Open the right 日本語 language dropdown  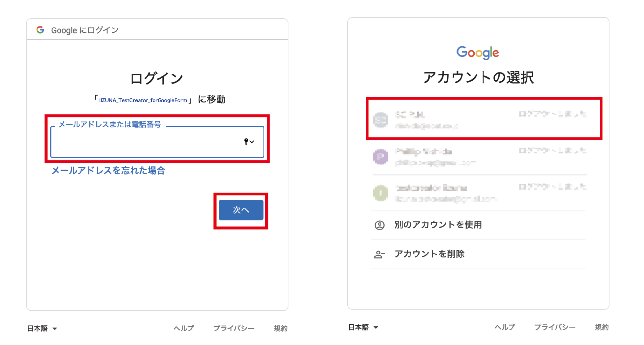(363, 328)
